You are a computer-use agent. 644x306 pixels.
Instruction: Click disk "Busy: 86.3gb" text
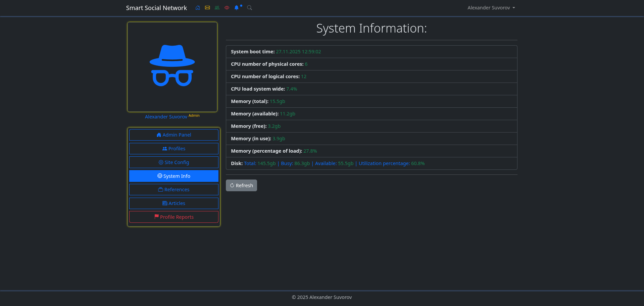[x=295, y=163]
